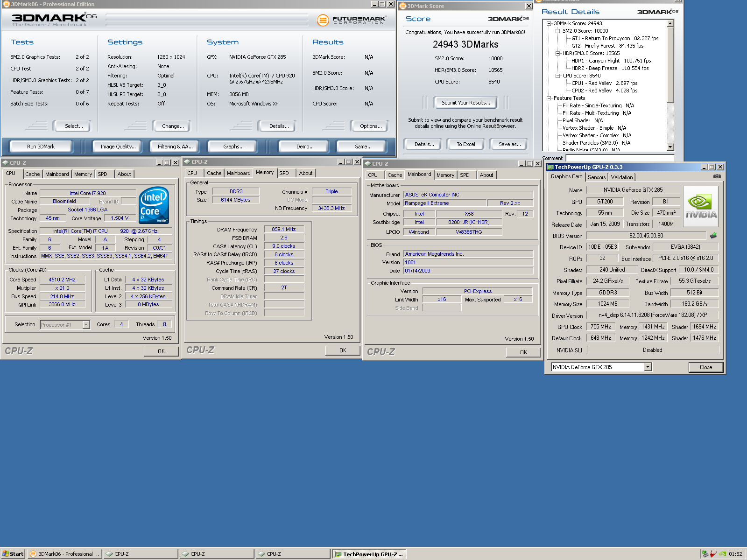Click OK in the CPU-Z Mainboard window

pyautogui.click(x=523, y=352)
